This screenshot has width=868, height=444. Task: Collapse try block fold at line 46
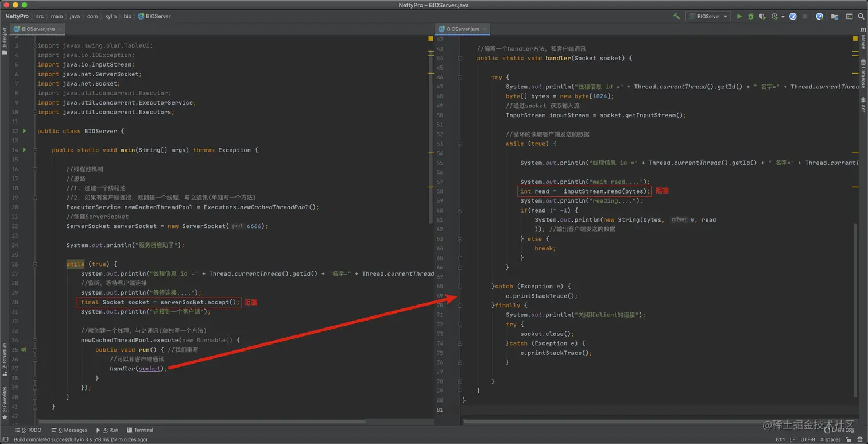[x=460, y=77]
